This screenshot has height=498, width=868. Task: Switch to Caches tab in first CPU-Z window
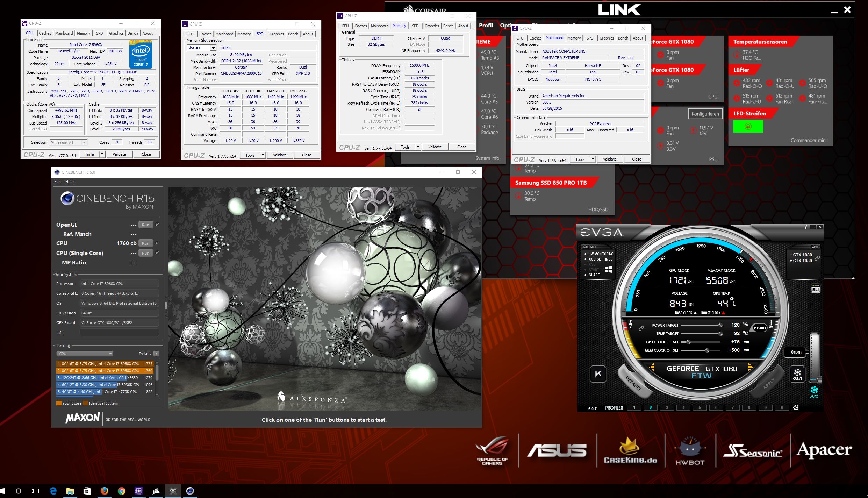tap(45, 33)
